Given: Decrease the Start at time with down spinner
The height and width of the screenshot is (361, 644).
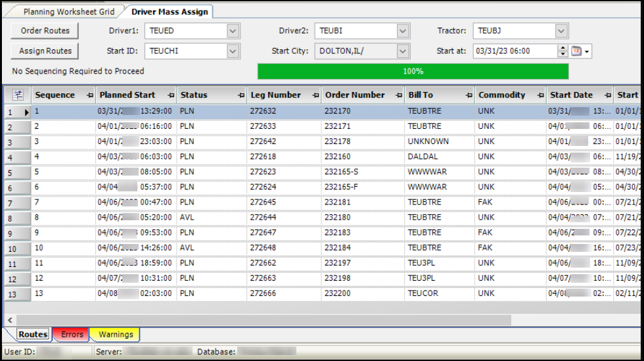Looking at the screenshot, I should pos(563,55).
